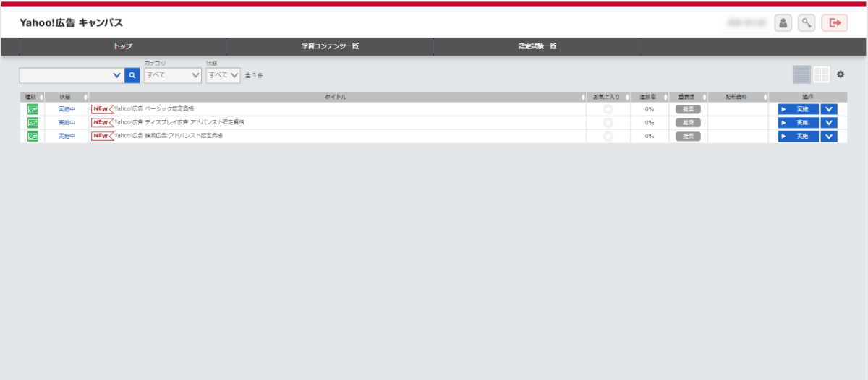
Task: Click test type icon for 検索広告 row
Action: tap(33, 136)
